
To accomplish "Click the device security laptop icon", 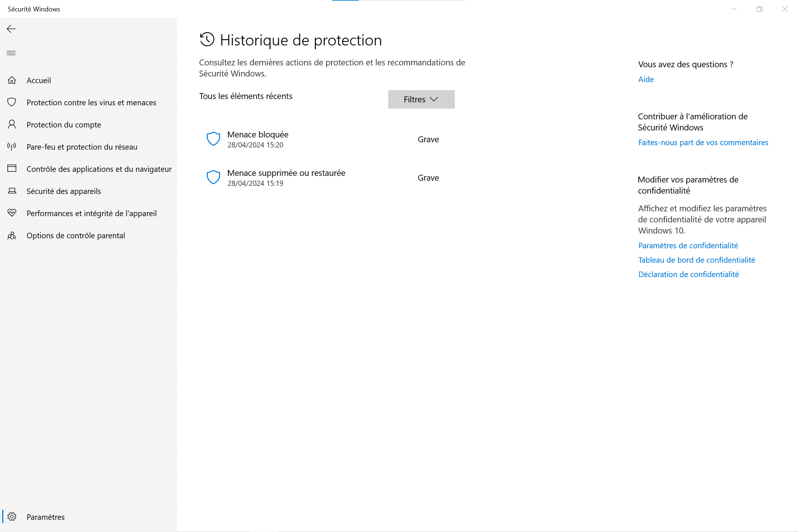I will 12,191.
